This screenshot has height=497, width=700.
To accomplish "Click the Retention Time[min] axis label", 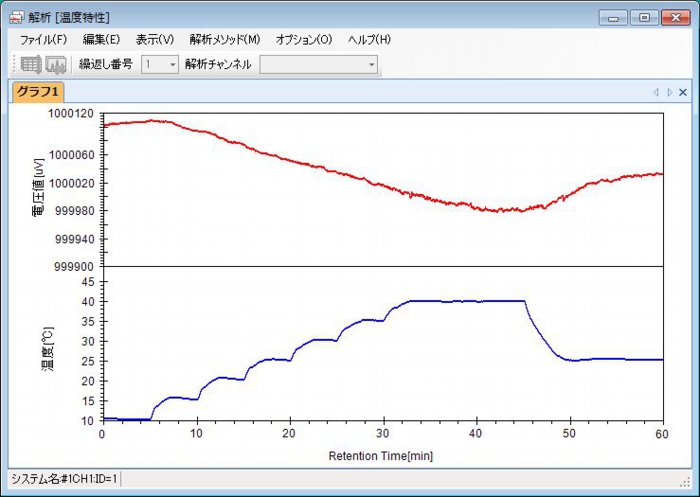I will click(381, 456).
